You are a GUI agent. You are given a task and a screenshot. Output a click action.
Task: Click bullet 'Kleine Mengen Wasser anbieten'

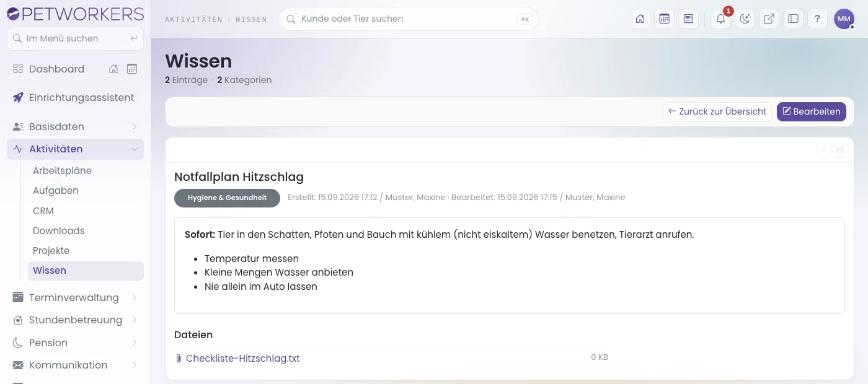point(279,272)
